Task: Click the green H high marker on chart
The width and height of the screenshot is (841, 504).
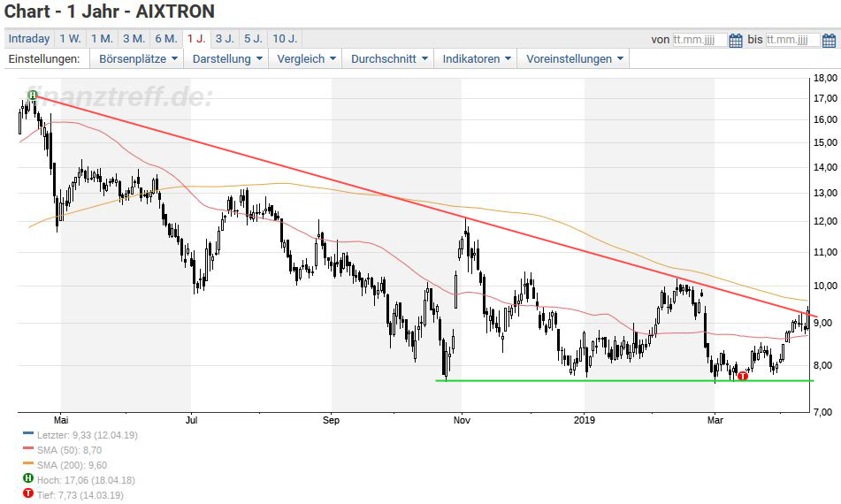Action: tap(33, 95)
